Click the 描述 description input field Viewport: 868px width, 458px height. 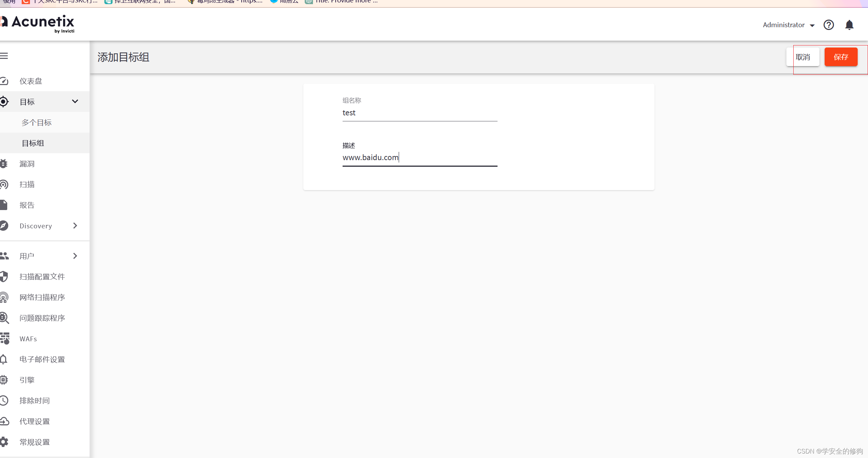point(420,157)
